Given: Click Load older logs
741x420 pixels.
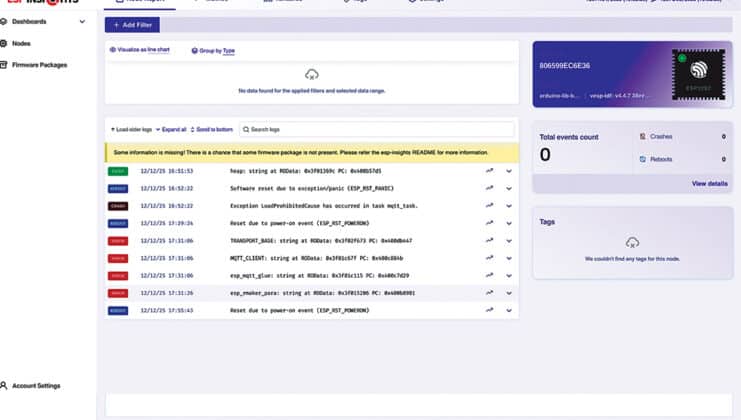Looking at the screenshot, I should pos(131,129).
